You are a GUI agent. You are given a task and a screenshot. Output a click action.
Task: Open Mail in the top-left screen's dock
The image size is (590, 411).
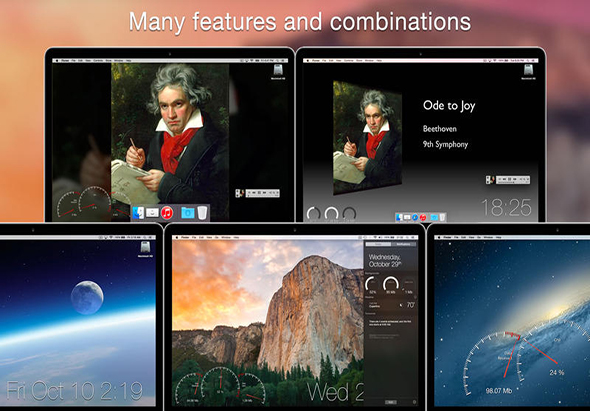tap(152, 213)
